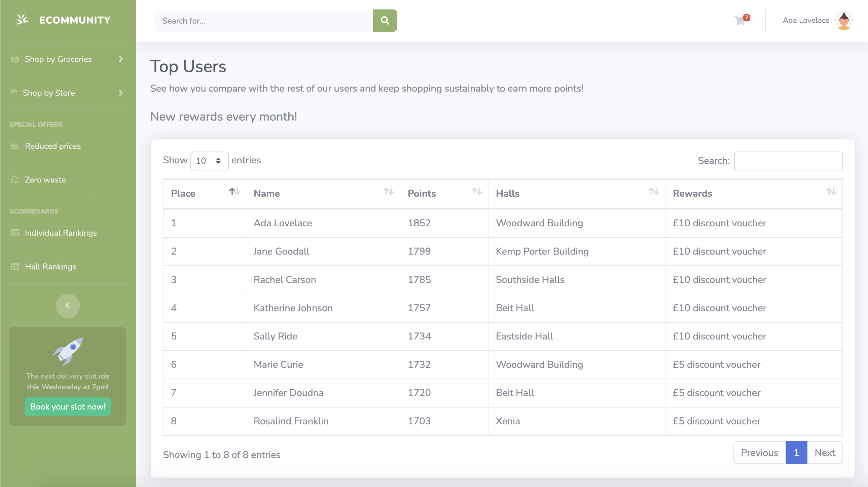Collapse the sidebar with round arrow button

(x=68, y=305)
